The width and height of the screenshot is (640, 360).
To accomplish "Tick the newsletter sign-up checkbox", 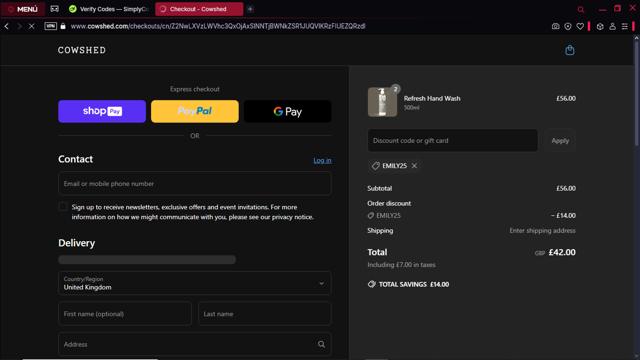I will tap(63, 207).
